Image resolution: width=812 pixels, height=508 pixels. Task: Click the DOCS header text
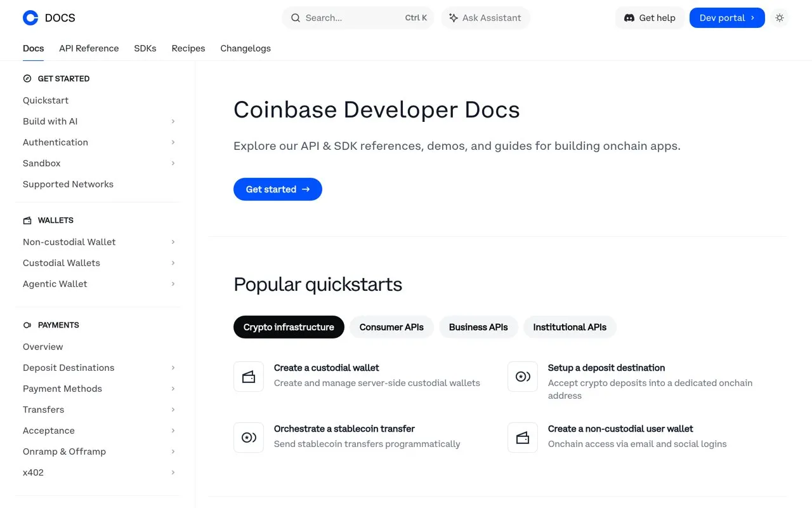pos(60,18)
